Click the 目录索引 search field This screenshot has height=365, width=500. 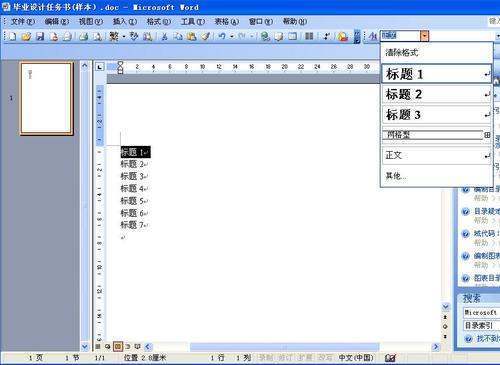(481, 325)
